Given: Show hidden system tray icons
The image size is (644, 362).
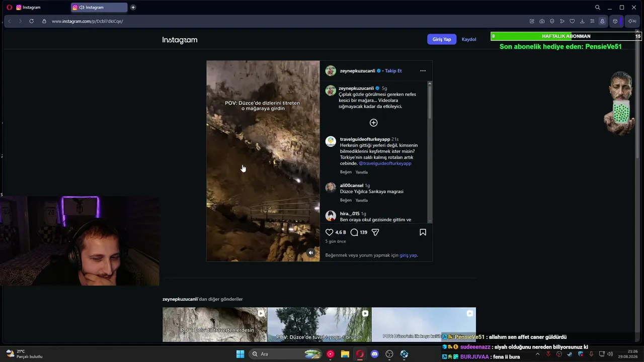Looking at the screenshot, I should tap(537, 354).
